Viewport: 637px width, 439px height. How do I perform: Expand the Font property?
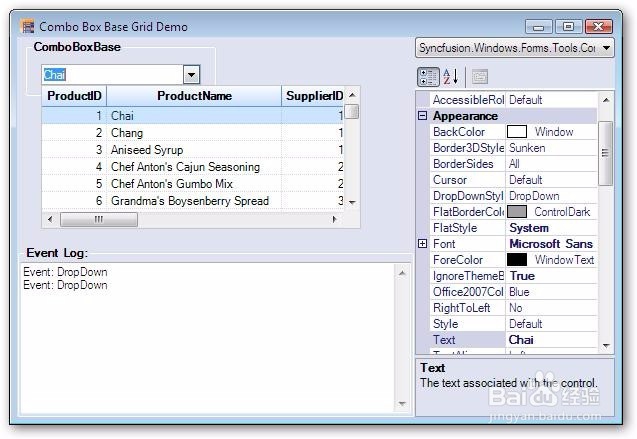tap(422, 244)
